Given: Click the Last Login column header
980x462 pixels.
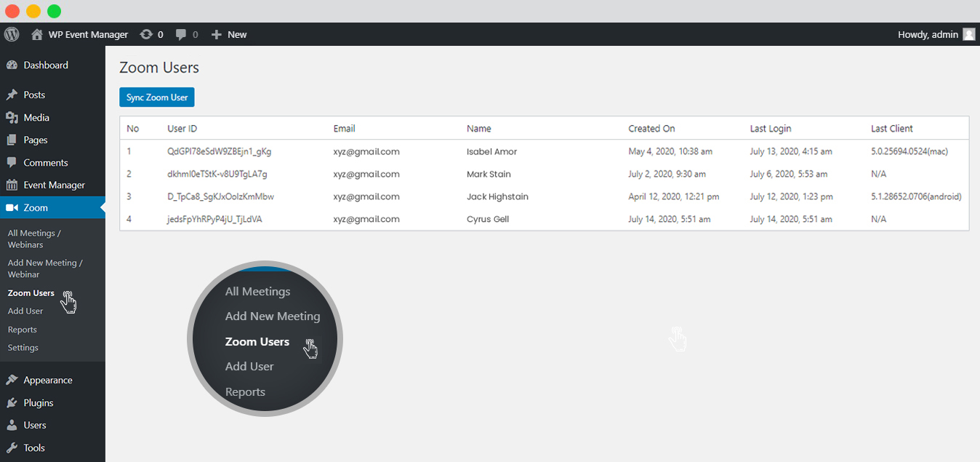Looking at the screenshot, I should click(x=771, y=129).
